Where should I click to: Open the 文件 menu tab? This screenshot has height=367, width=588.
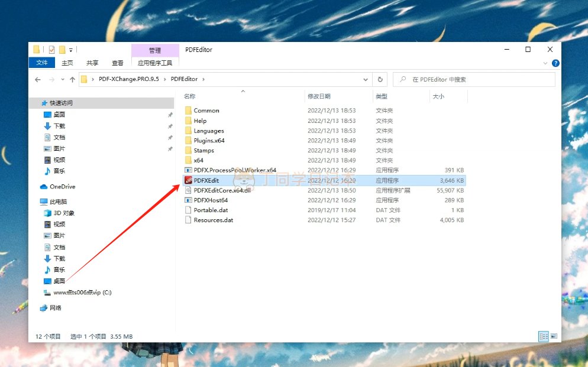click(42, 63)
